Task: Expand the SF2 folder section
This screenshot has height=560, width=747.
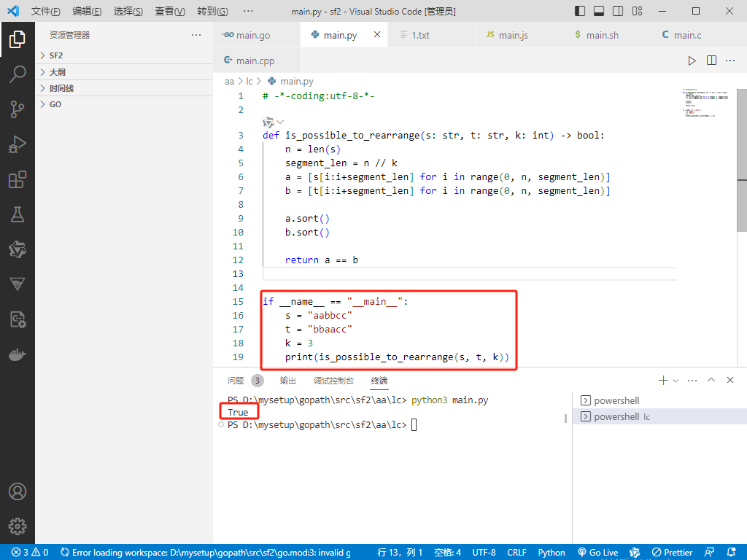Action: click(x=124, y=55)
